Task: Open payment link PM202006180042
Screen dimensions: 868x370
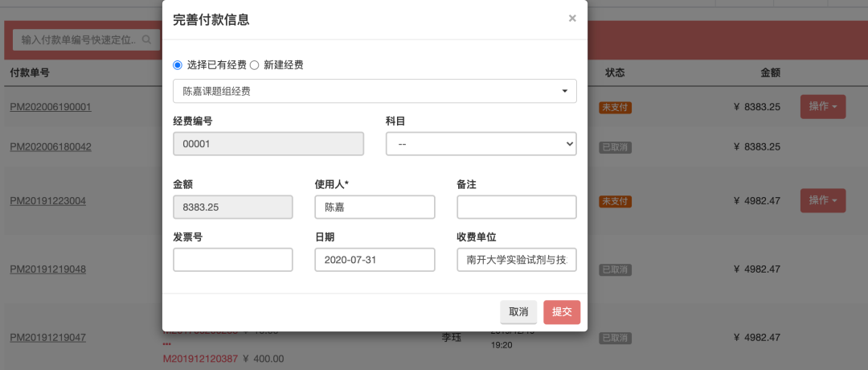Action: click(51, 147)
